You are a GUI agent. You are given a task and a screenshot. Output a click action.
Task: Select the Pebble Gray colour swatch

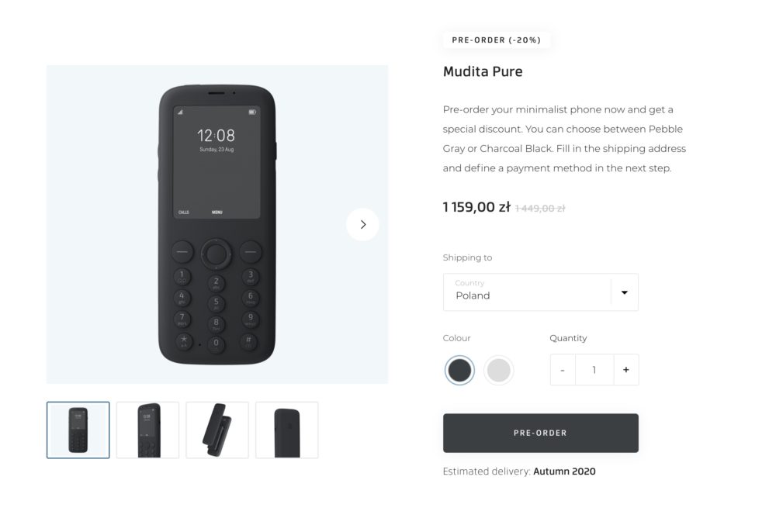pos(498,370)
